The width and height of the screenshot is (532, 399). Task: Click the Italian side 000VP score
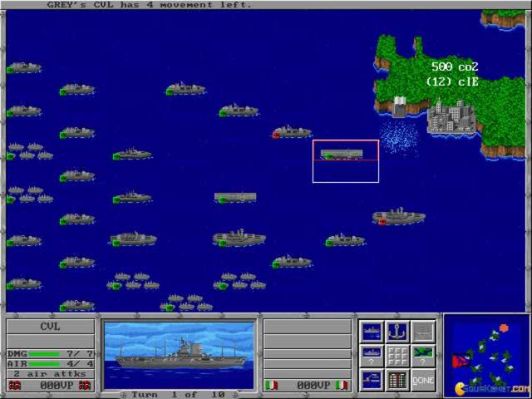(x=313, y=386)
